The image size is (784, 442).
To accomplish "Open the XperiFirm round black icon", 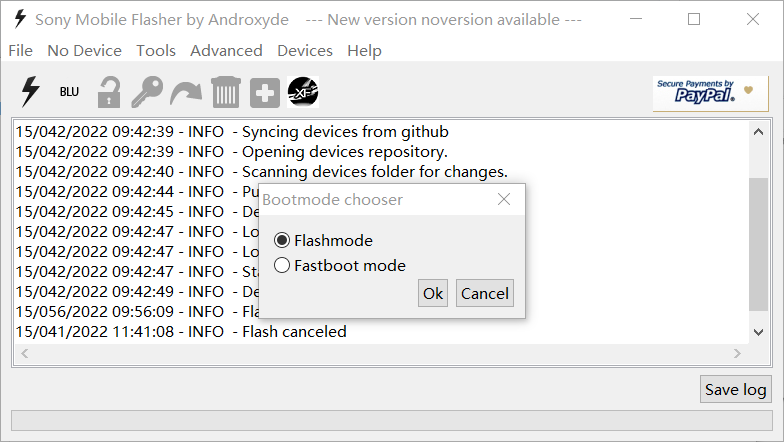I will click(x=303, y=93).
